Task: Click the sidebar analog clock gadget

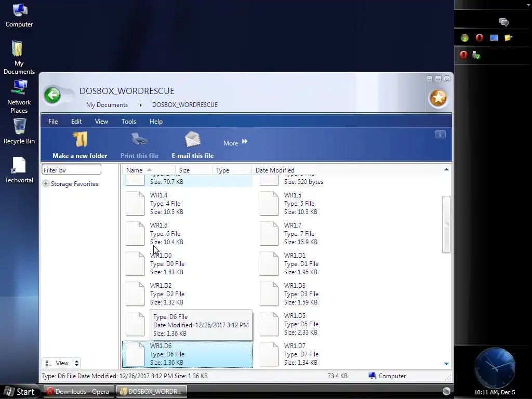Action: click(x=495, y=368)
